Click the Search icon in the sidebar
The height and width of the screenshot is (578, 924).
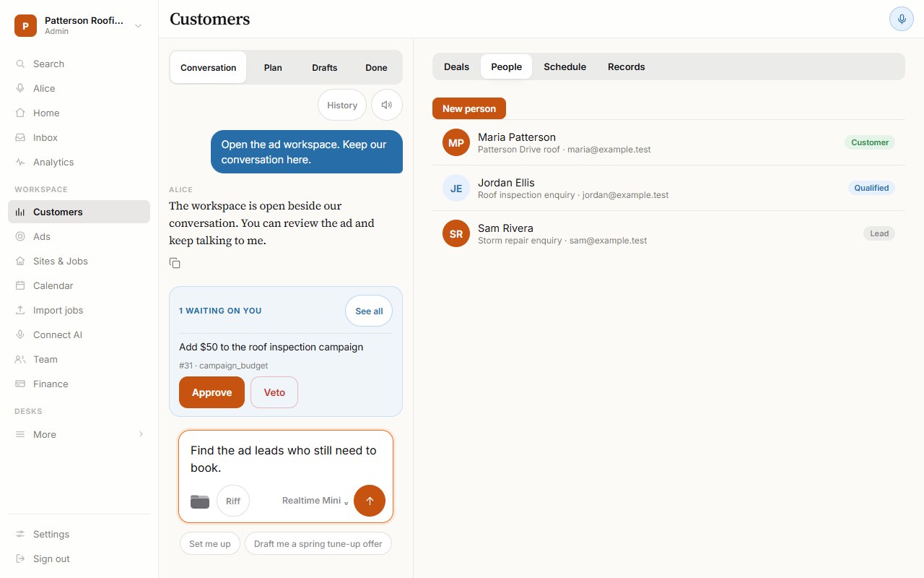pyautogui.click(x=20, y=64)
